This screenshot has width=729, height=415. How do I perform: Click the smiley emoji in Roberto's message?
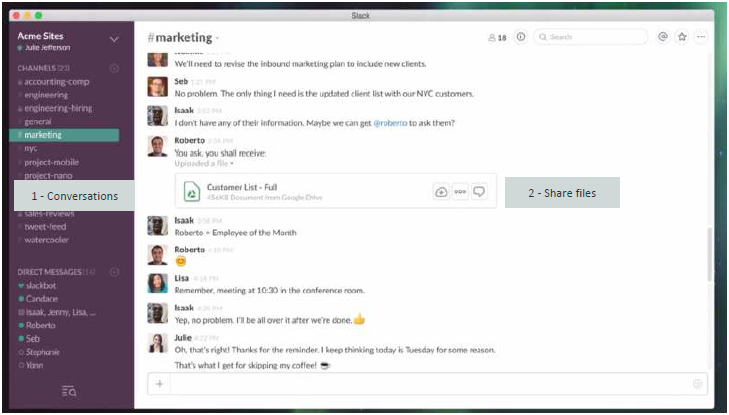pyautogui.click(x=180, y=261)
